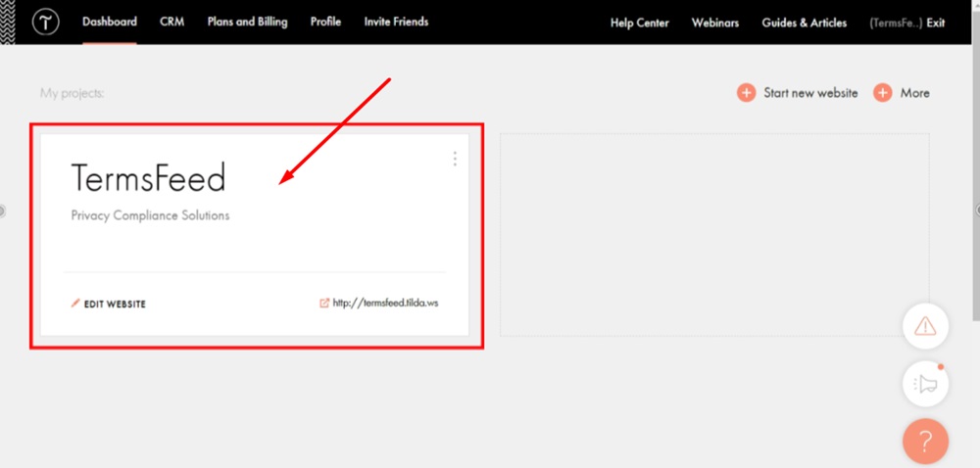Open the megaphone announcements button

coord(926,384)
